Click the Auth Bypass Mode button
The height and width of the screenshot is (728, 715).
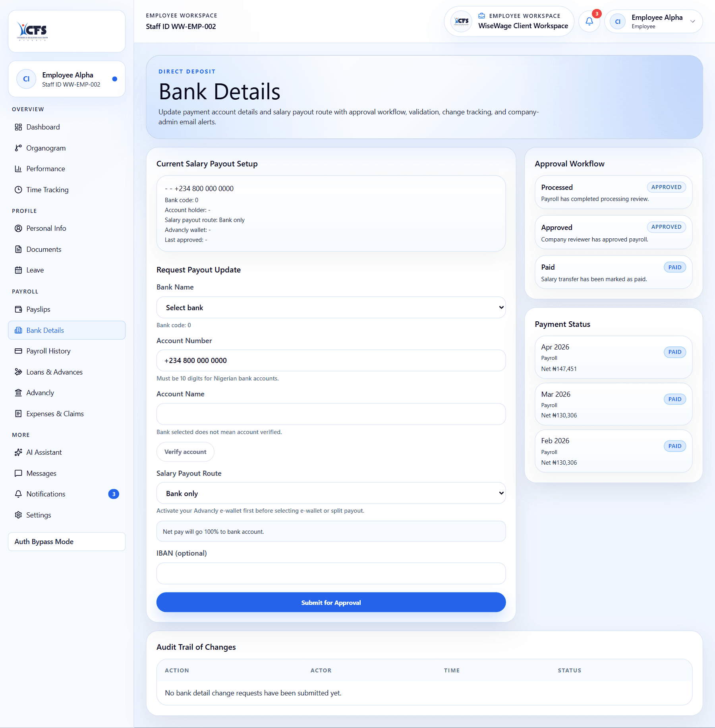(x=67, y=542)
